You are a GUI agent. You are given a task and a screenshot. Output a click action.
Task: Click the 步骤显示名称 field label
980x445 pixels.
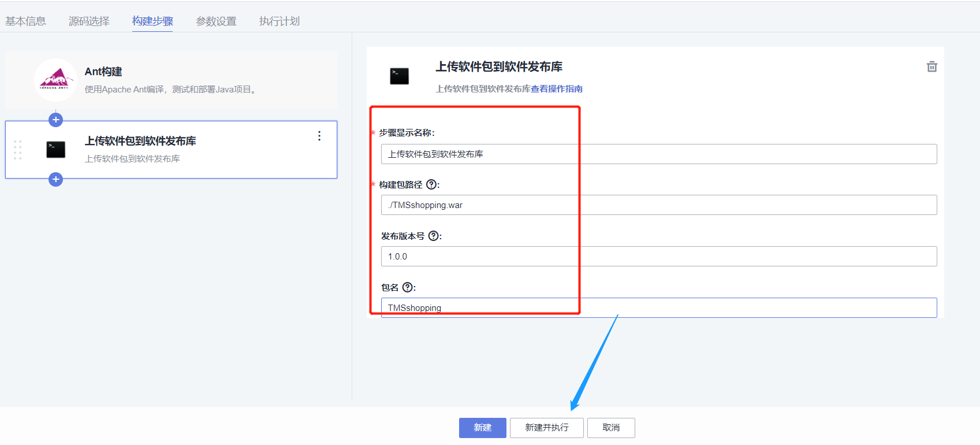pos(407,133)
